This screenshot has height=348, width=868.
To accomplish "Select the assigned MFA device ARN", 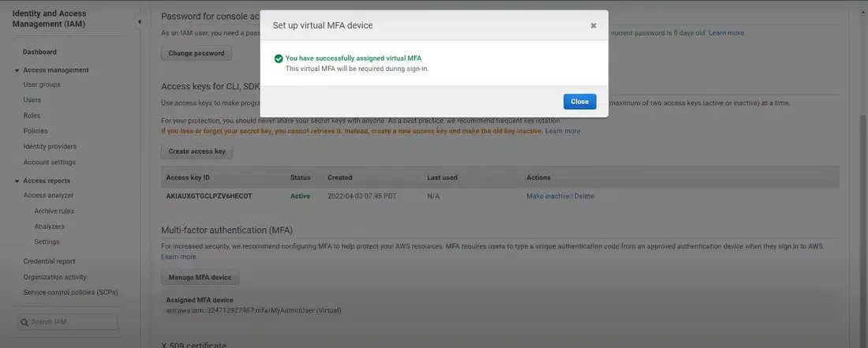I will pos(253,310).
